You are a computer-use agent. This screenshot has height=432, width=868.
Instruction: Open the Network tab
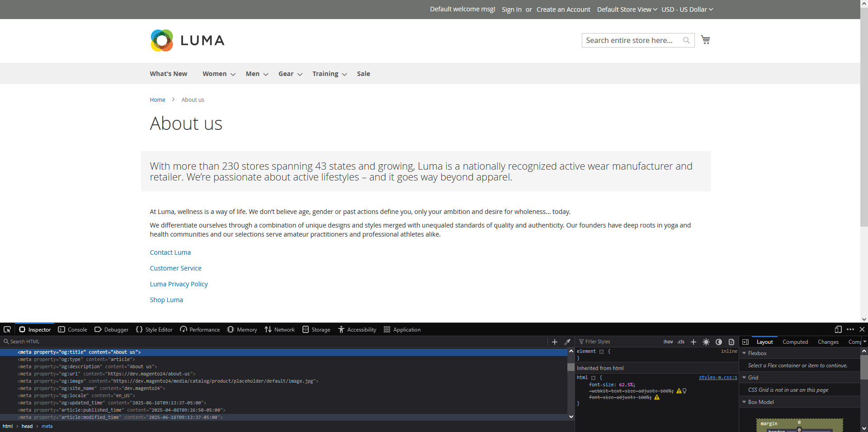click(280, 330)
